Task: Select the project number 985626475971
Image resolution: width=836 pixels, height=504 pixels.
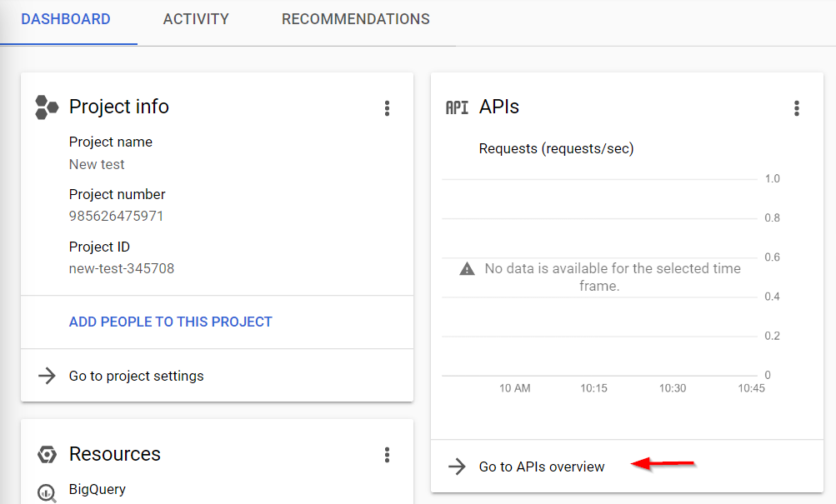Action: tap(116, 216)
